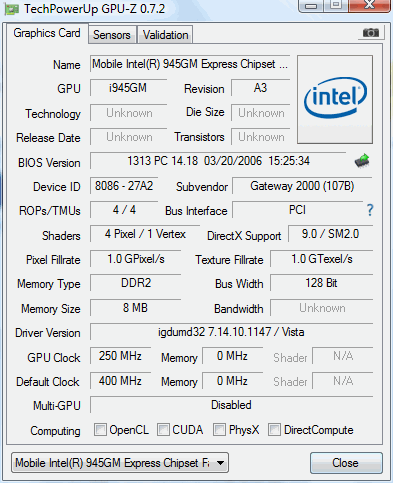
Task: Click the Device ID field 8086 - 27A2
Action: (x=124, y=186)
